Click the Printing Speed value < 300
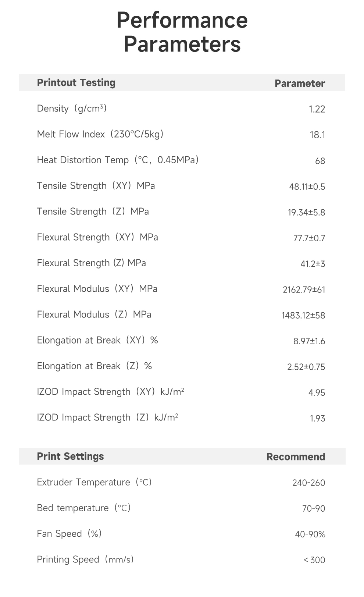The image size is (364, 597). [314, 560]
